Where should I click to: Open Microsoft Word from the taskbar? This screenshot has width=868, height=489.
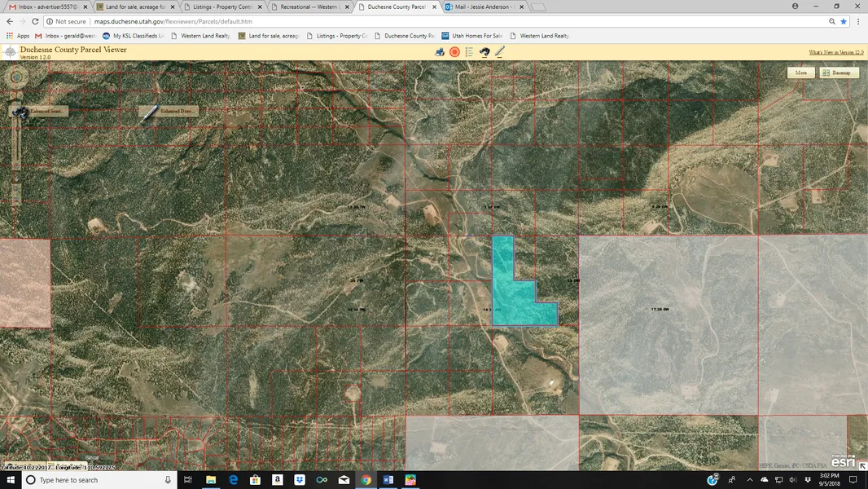(388, 480)
